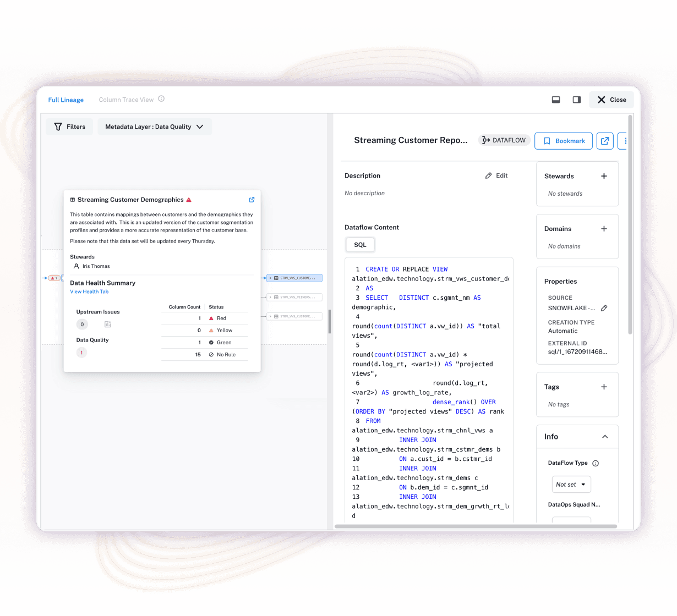The height and width of the screenshot is (616, 677).
Task: Open Streaming Customer Demographics external link icon
Action: tap(252, 200)
